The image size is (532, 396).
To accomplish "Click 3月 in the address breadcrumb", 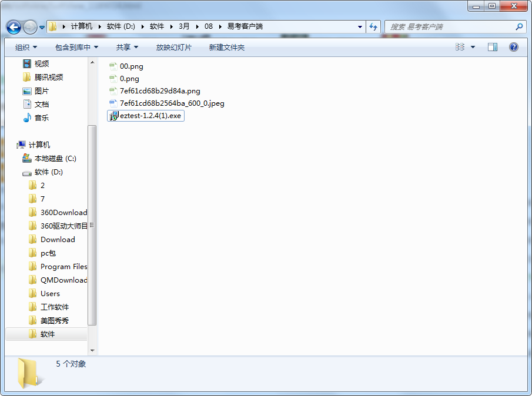I will [184, 26].
